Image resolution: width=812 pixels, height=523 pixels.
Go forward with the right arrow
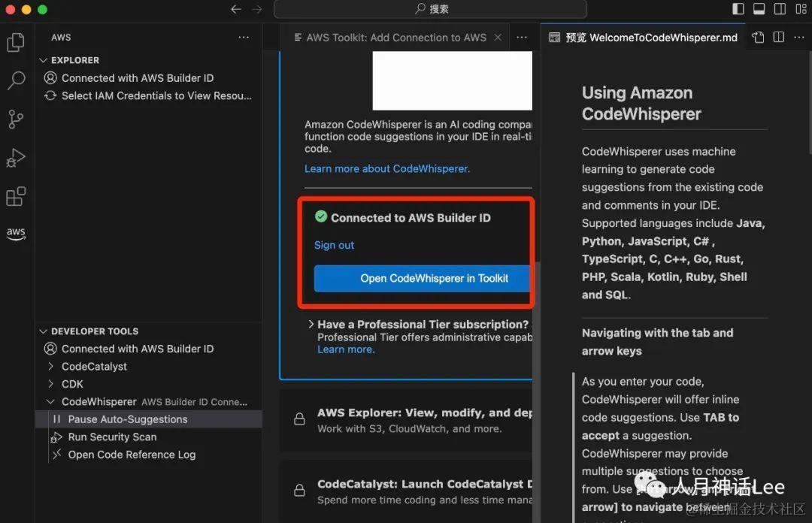257,9
